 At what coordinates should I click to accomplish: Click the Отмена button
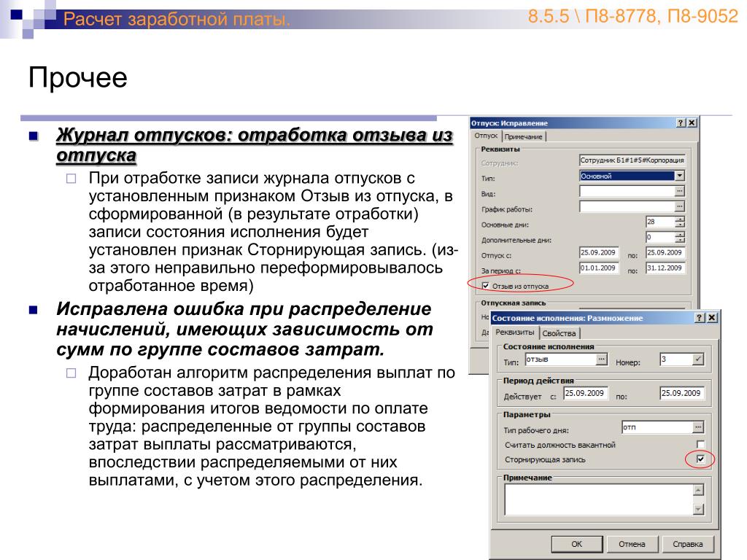(x=632, y=544)
